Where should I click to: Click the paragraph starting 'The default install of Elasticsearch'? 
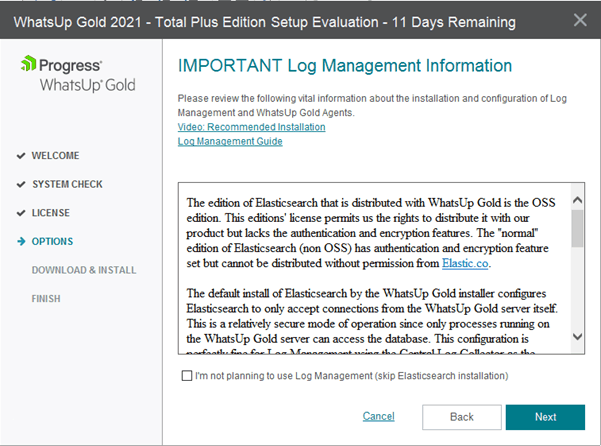tap(372, 323)
